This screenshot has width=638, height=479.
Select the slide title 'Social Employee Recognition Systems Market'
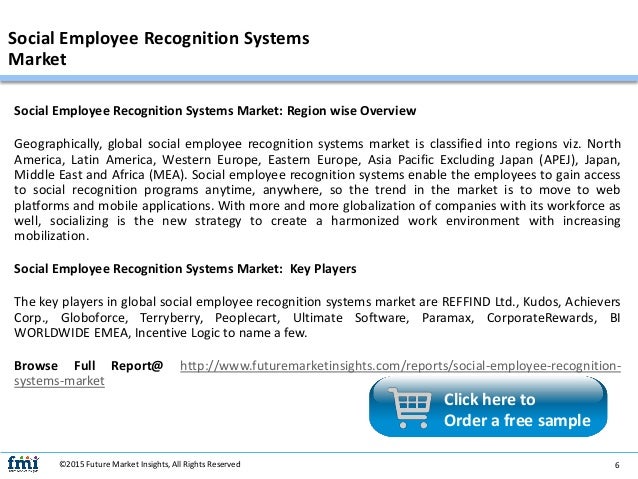coord(159,48)
